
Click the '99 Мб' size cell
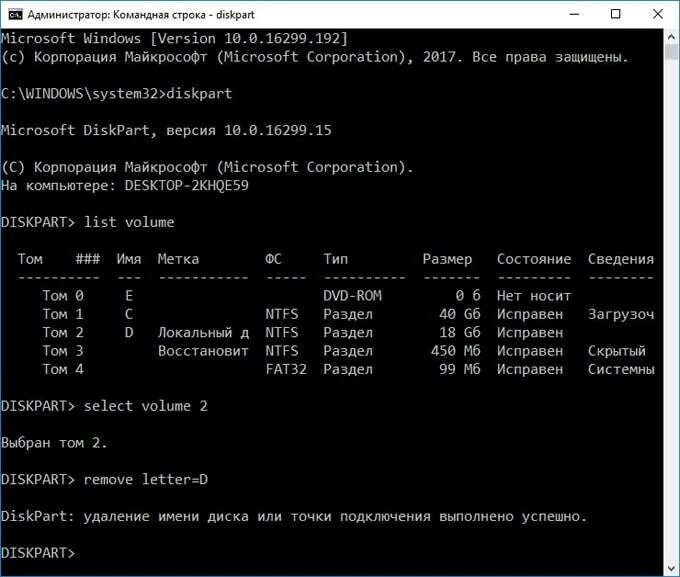[460, 369]
